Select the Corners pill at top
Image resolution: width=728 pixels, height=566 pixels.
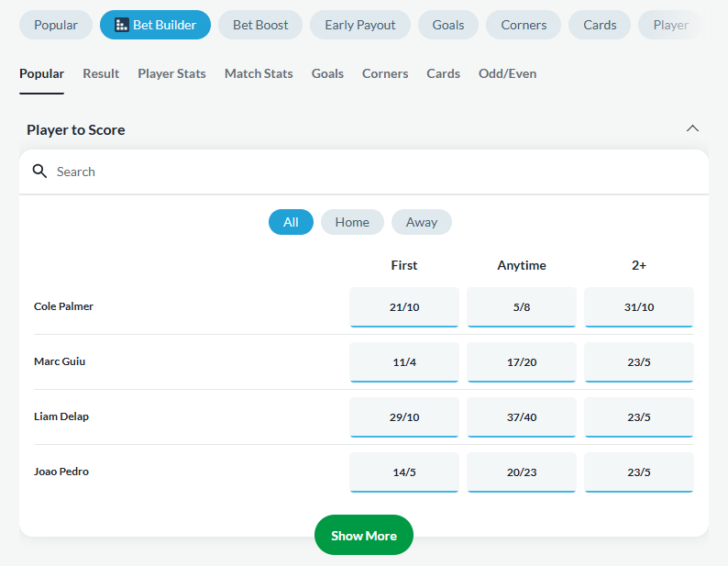pyautogui.click(x=524, y=25)
